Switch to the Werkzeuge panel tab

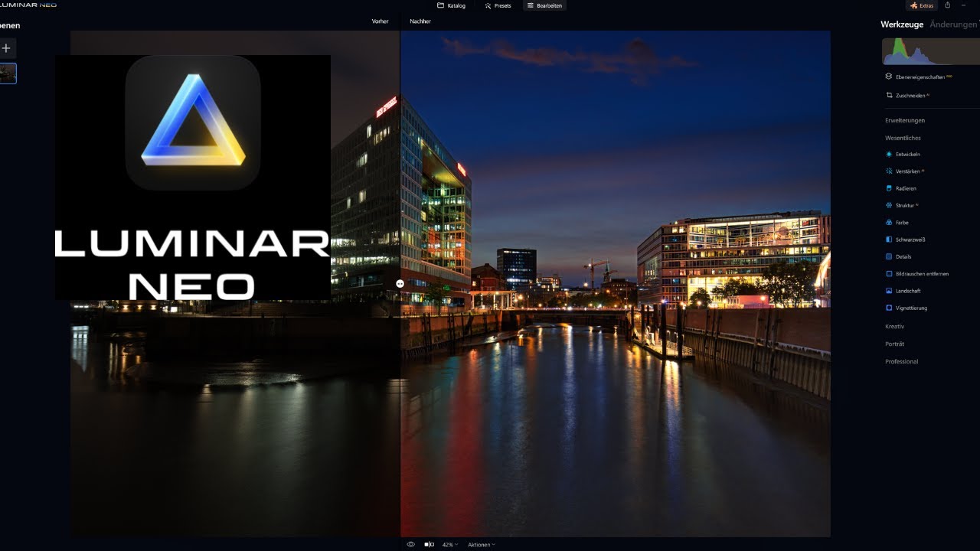(902, 24)
